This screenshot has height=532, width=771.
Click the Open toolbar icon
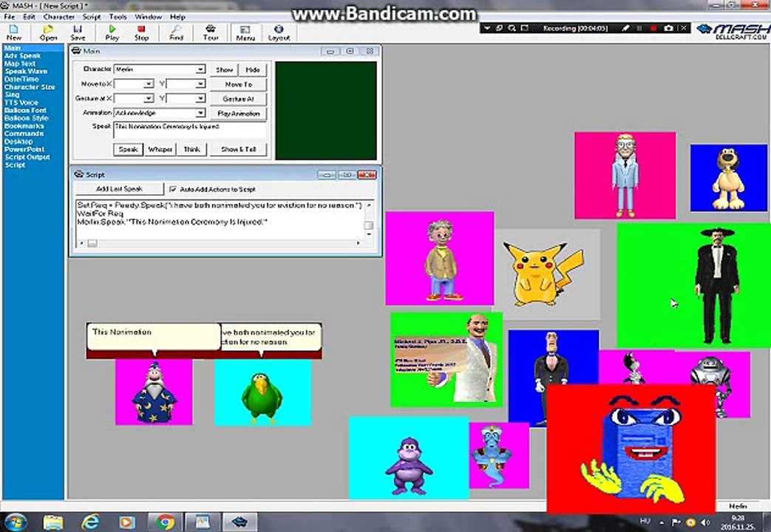[48, 33]
